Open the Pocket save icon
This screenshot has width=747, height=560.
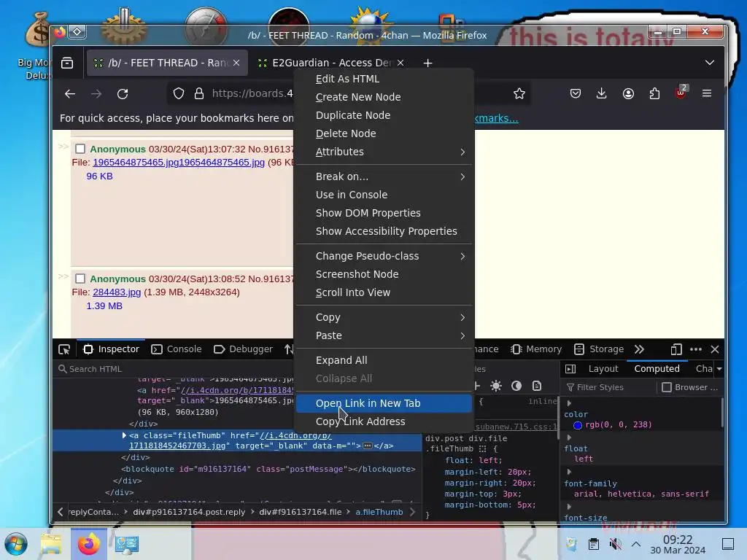click(576, 94)
